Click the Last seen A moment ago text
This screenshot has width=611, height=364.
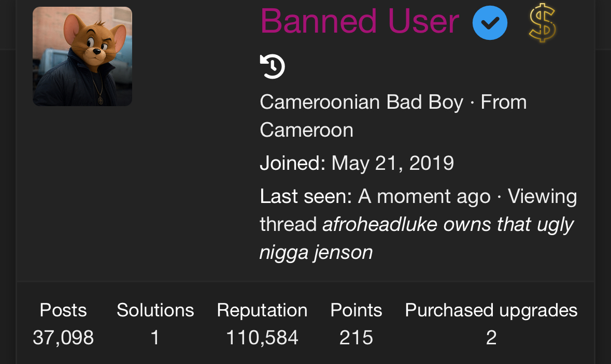click(x=375, y=196)
